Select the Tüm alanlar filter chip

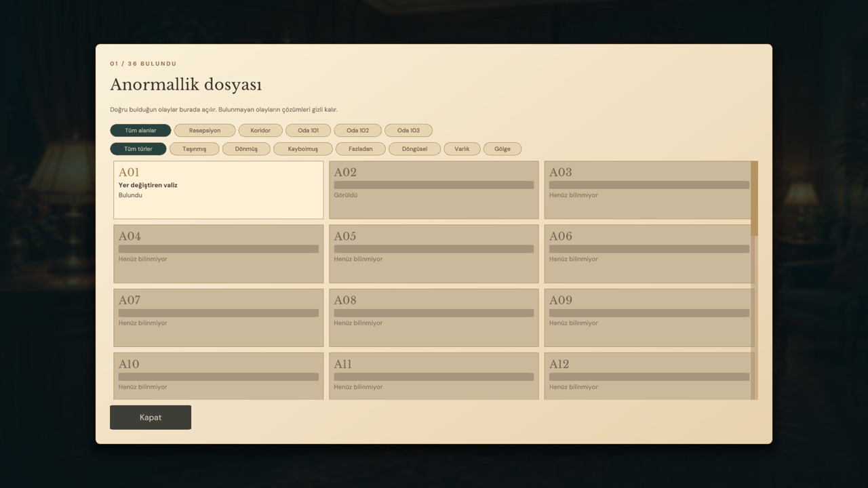(140, 130)
